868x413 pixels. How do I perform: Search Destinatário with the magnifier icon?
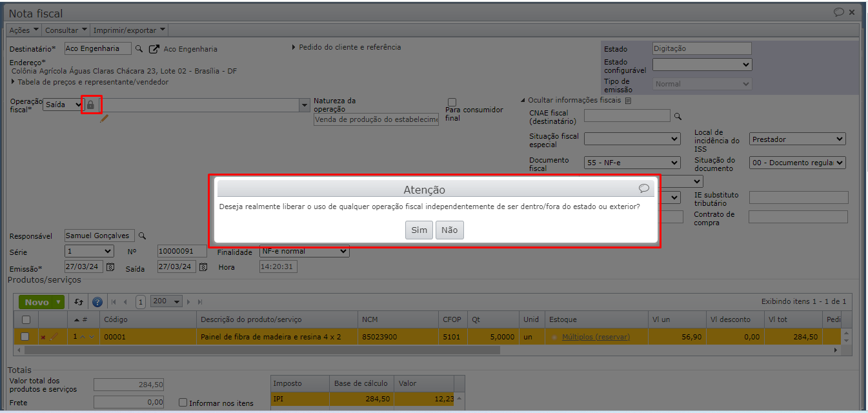pyautogui.click(x=138, y=49)
